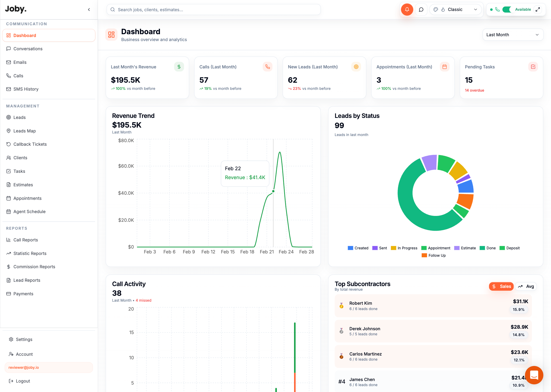Open the support chat bubble button
Screen dimensions: 551x392
(x=534, y=375)
